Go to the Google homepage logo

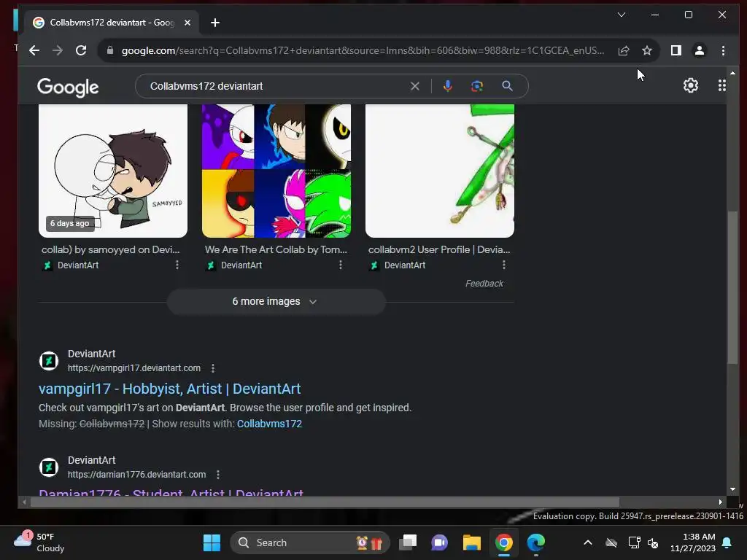pyautogui.click(x=68, y=87)
